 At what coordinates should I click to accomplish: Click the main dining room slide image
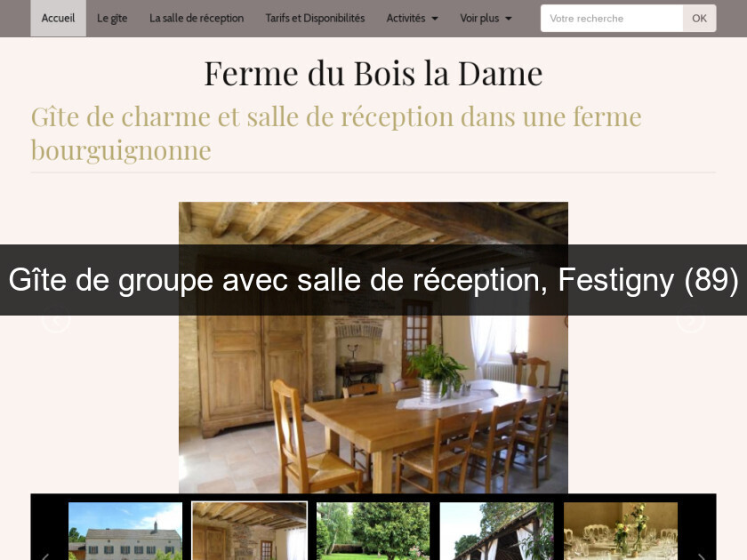[373, 404]
